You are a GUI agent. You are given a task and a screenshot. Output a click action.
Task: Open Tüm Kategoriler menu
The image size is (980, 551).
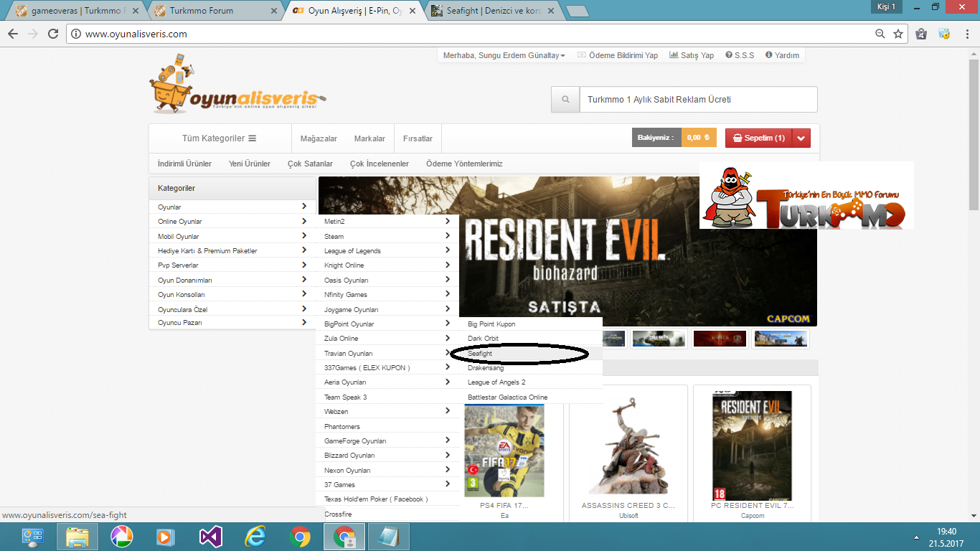pyautogui.click(x=220, y=138)
